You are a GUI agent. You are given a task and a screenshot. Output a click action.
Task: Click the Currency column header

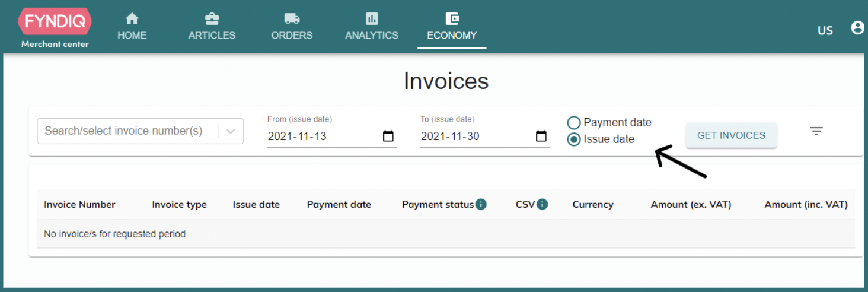[x=593, y=204]
